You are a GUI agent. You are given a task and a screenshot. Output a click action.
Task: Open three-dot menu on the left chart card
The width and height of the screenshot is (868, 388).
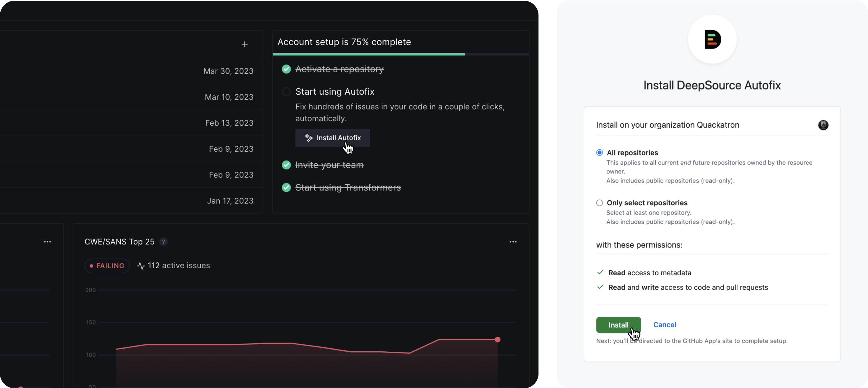click(x=47, y=242)
